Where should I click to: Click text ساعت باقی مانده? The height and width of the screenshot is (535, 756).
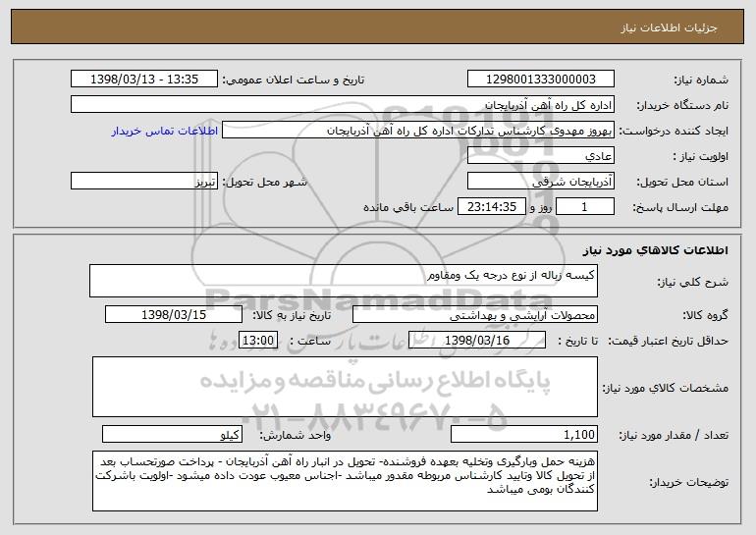[408, 207]
